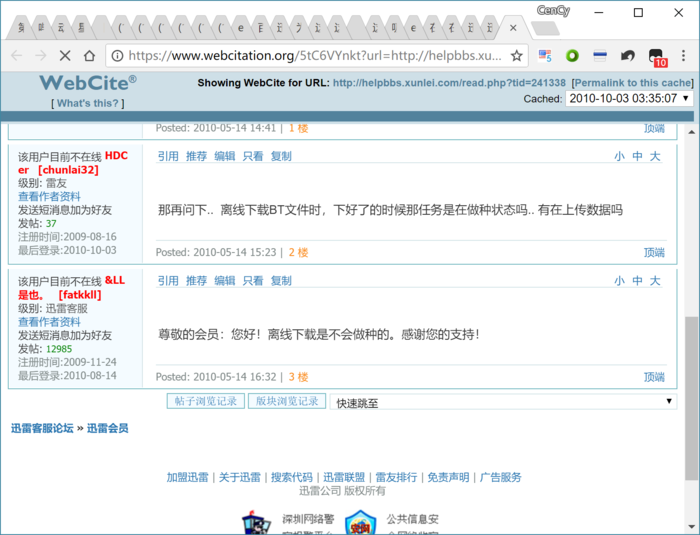Open Chrome three-dot menu
The height and width of the screenshot is (535, 700).
pyautogui.click(x=683, y=56)
